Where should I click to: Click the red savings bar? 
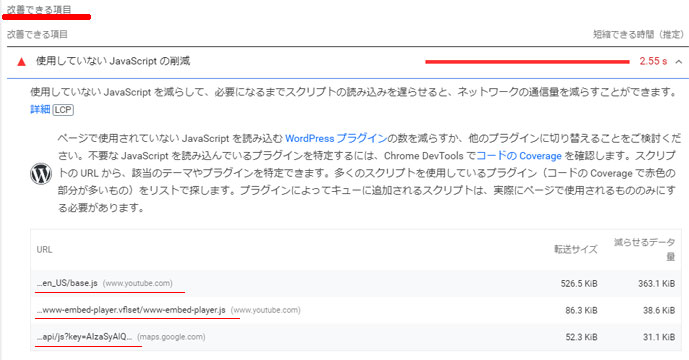click(527, 62)
